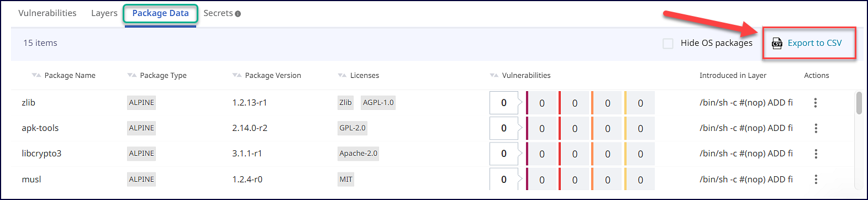This screenshot has width=868, height=200.
Task: Click Export to CSV link
Action: pos(814,43)
